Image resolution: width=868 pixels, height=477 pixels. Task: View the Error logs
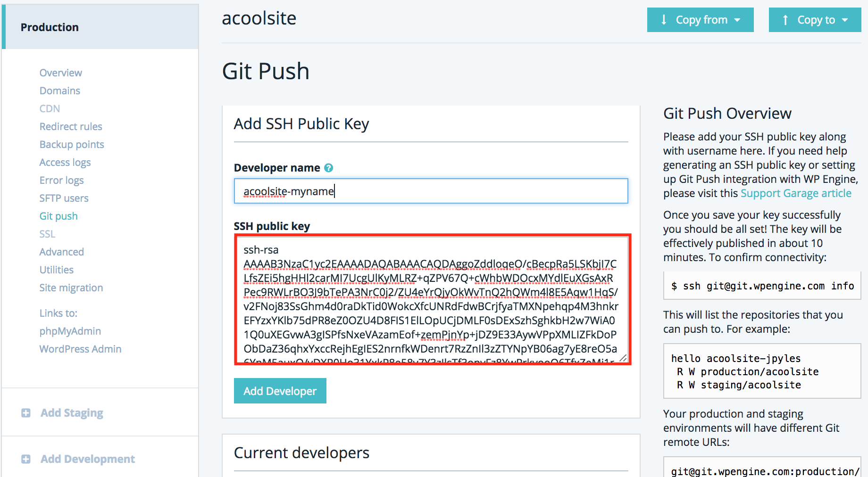(x=61, y=180)
